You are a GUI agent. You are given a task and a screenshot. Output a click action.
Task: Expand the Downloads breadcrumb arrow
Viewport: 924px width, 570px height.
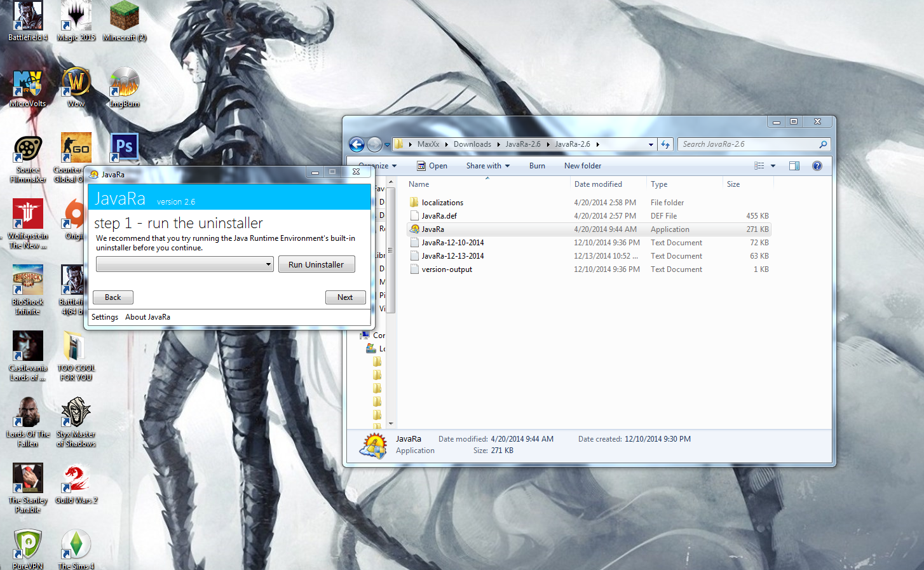coord(498,145)
